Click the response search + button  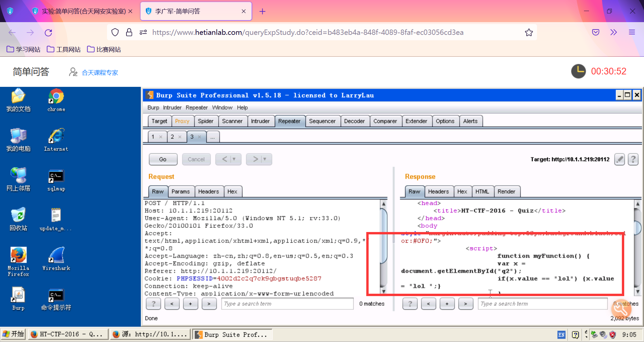447,304
